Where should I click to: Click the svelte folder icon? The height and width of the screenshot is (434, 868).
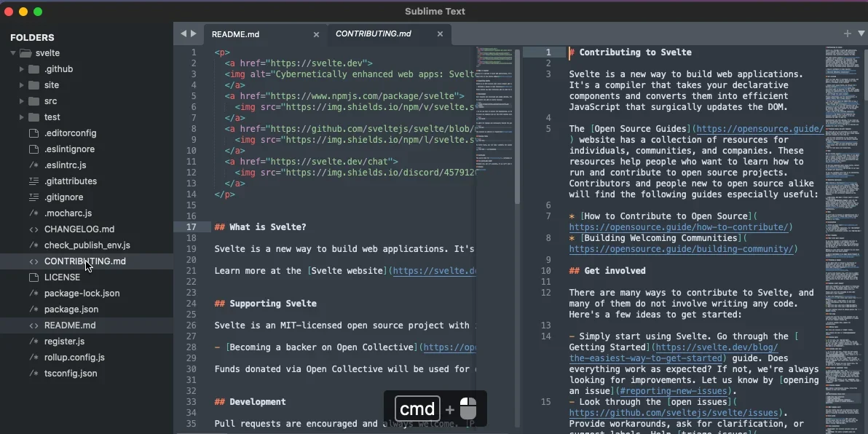pyautogui.click(x=25, y=53)
